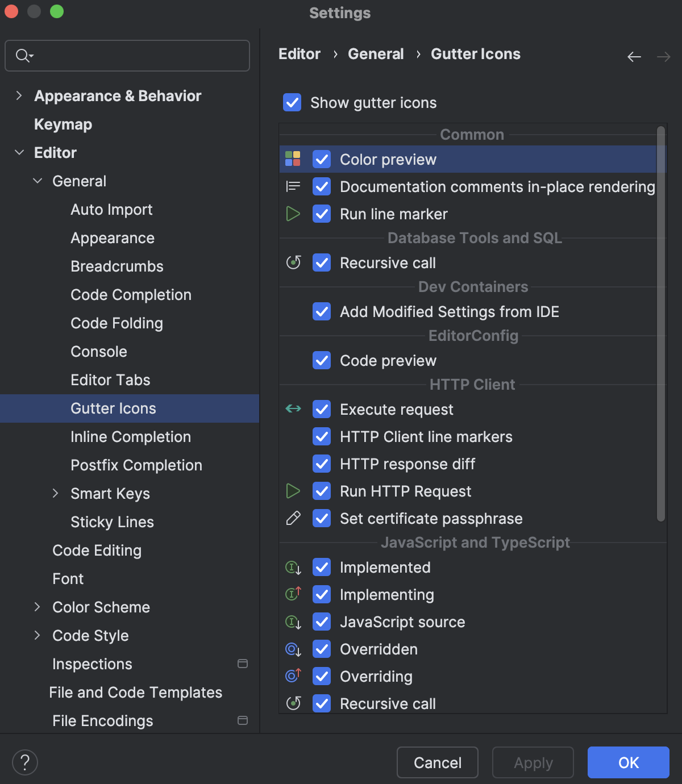Screen dimensions: 682x784
Task: Expand the Color Scheme section
Action: 37,607
